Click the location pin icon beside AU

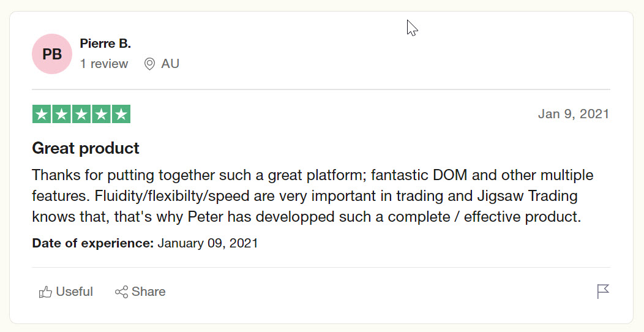coord(149,64)
